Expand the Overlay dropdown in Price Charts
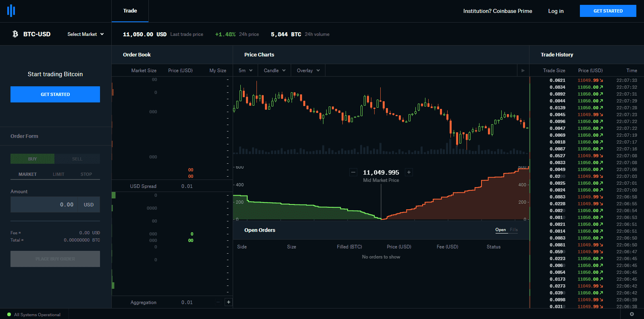The image size is (644, 319). click(x=308, y=71)
